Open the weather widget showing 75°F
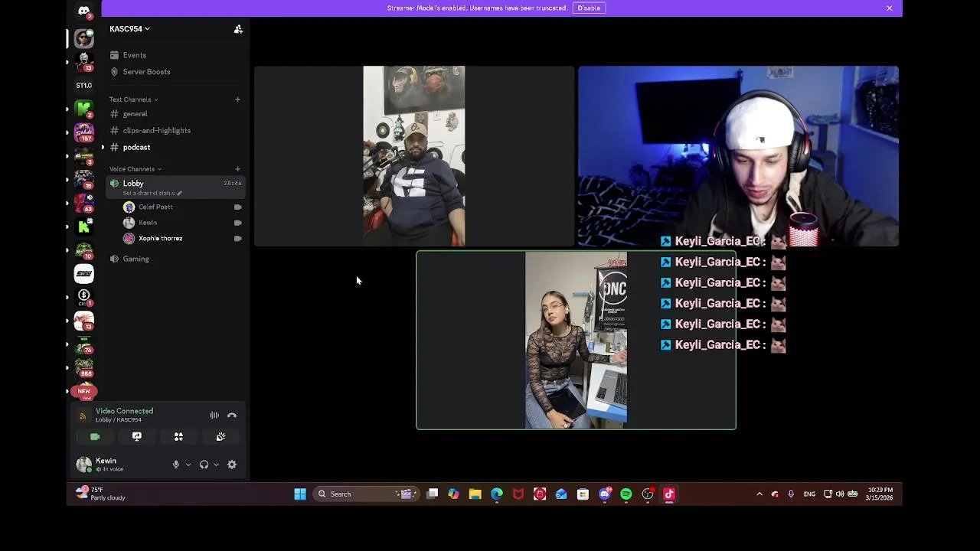Viewport: 980px width, 551px height. point(101,494)
